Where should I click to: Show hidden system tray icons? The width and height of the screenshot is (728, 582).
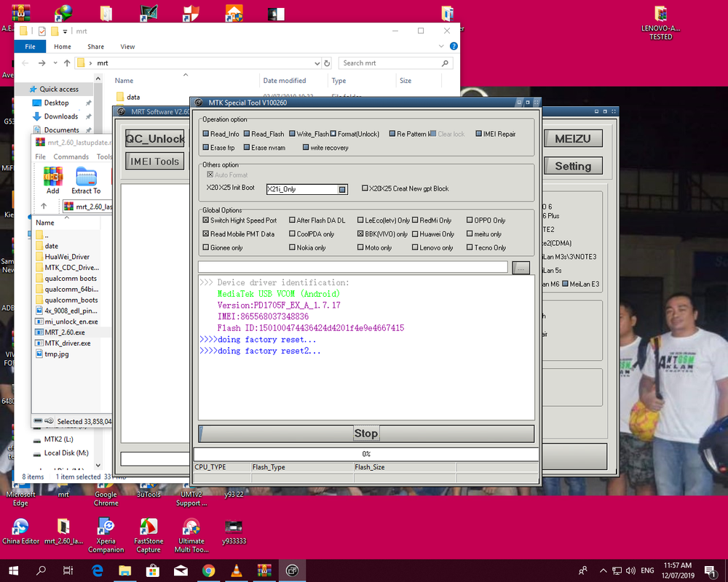tap(603, 571)
